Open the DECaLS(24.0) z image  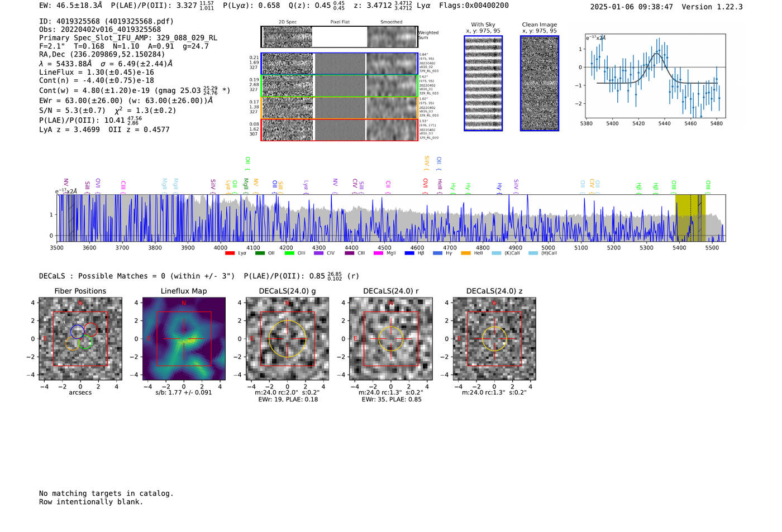(494, 339)
